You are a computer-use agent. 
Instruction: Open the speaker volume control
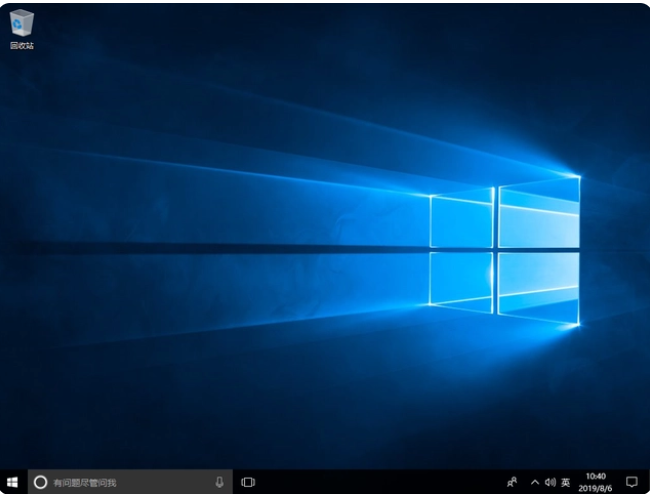pos(550,482)
